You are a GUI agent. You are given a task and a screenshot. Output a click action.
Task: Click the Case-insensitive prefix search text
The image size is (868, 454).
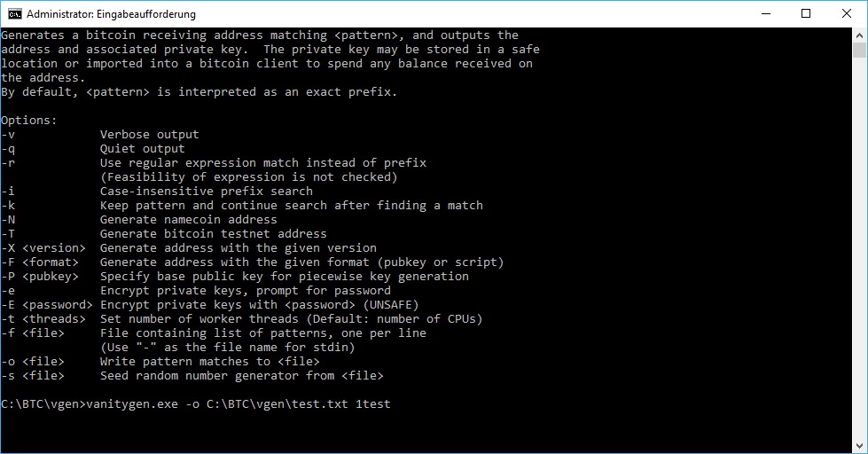(206, 192)
